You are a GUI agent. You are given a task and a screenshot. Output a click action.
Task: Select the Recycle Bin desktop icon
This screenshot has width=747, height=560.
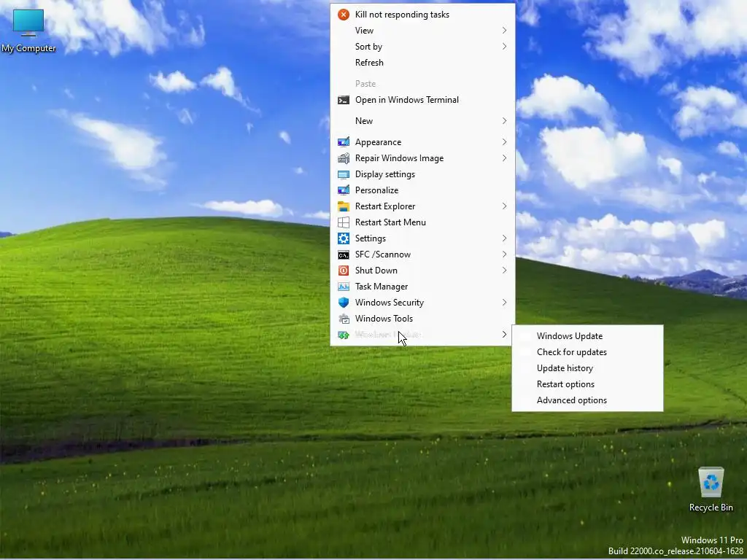(x=711, y=489)
